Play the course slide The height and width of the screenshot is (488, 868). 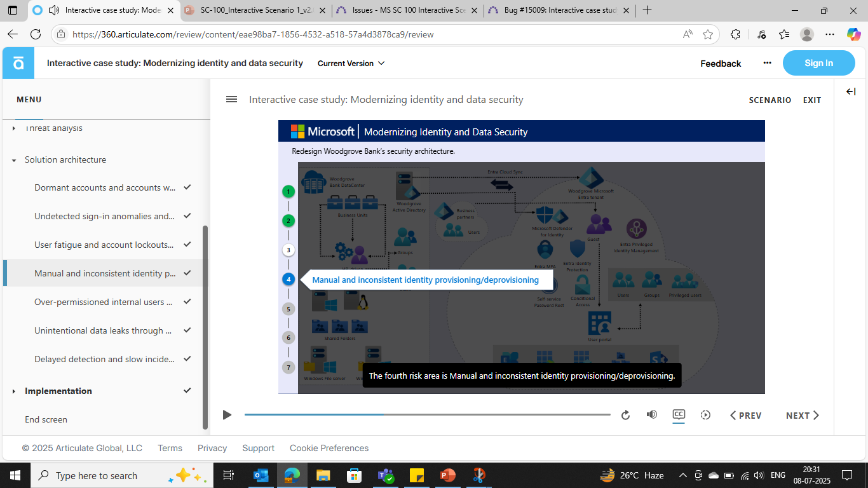tap(227, 415)
